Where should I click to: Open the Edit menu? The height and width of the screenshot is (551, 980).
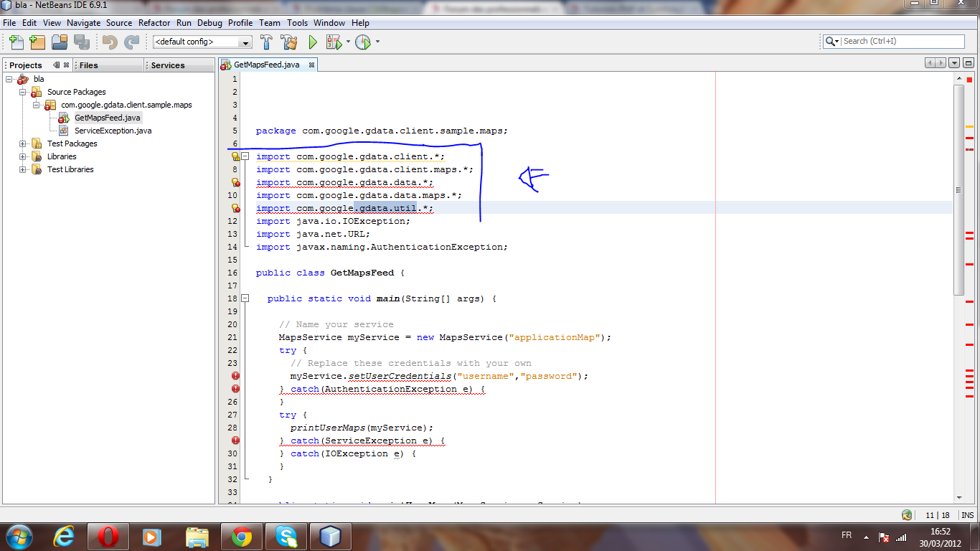point(29,23)
